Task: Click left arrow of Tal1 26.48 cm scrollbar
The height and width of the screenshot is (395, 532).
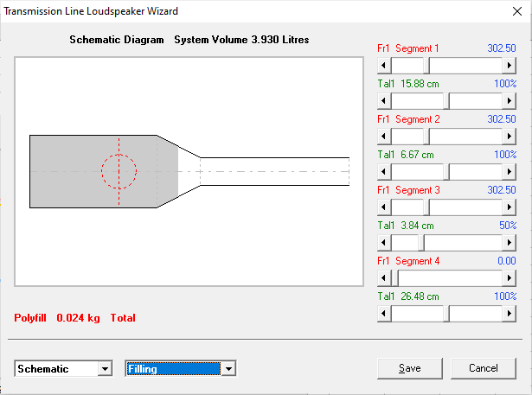Action: pos(384,313)
